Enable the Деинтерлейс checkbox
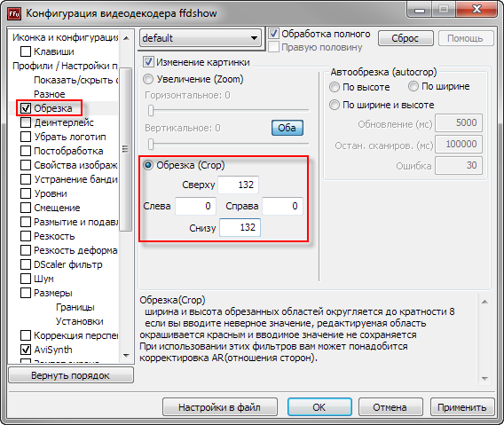 [26, 122]
